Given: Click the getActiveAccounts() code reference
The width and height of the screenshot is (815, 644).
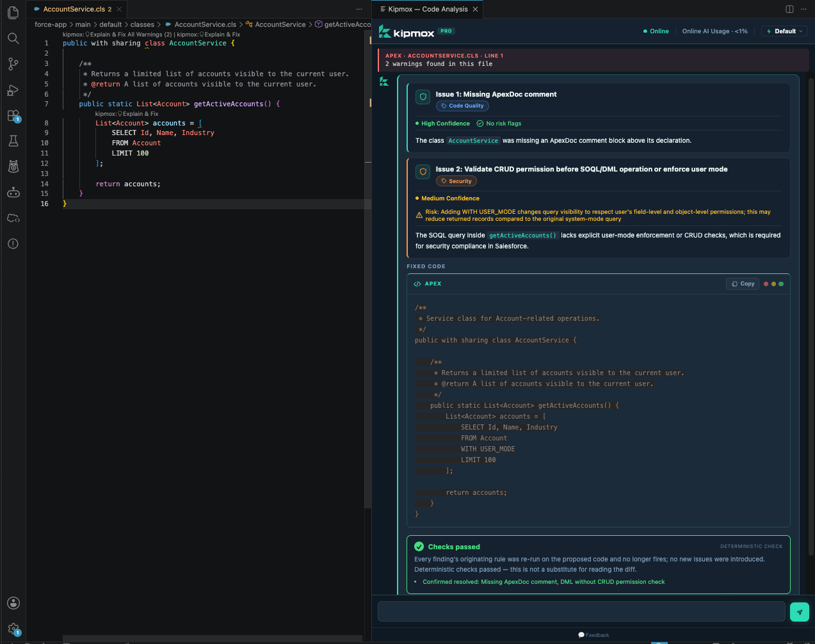Looking at the screenshot, I should 523,235.
